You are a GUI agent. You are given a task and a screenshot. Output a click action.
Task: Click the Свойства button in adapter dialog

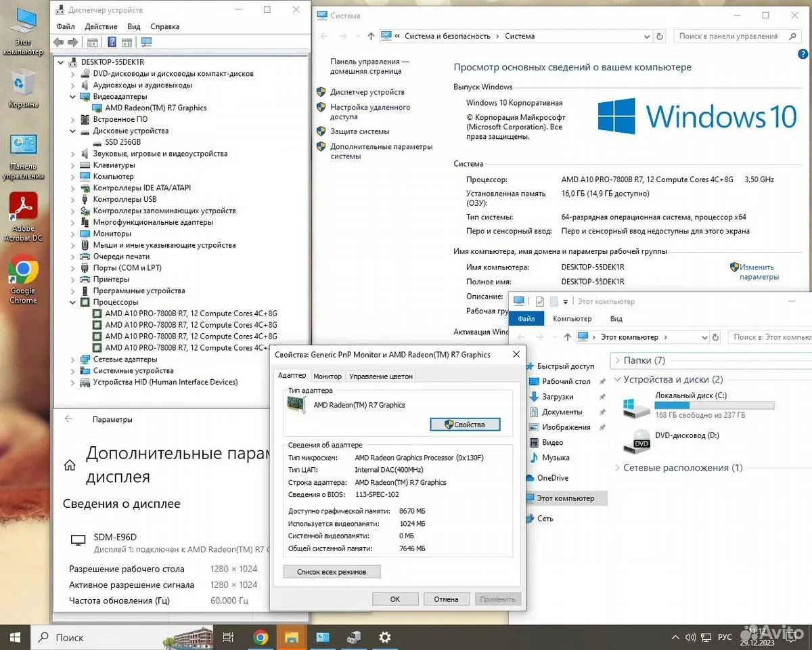point(466,425)
